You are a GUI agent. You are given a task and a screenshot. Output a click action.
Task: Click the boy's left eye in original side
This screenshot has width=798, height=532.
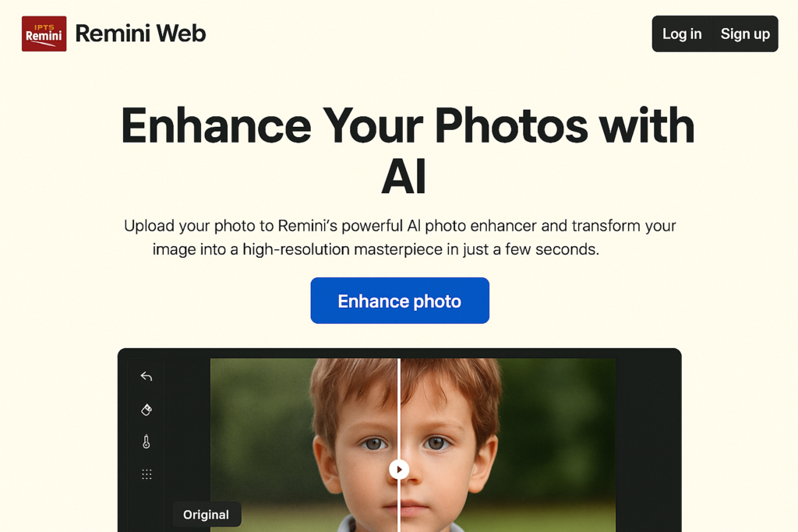374,444
